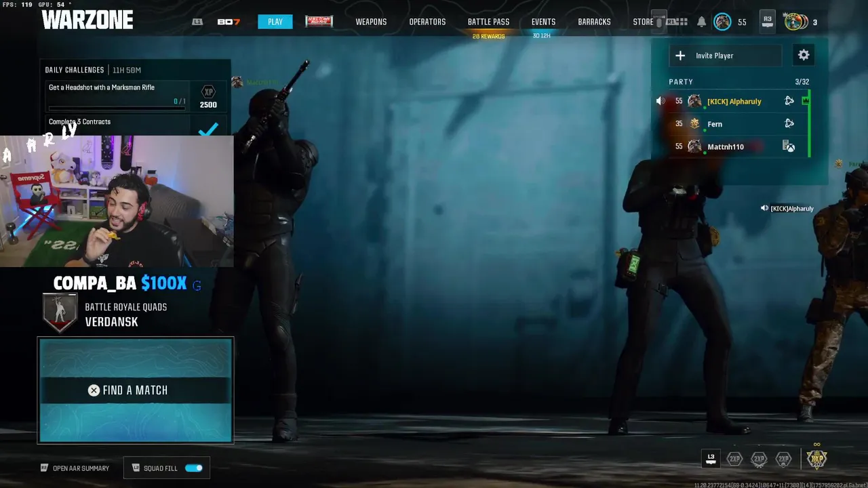The height and width of the screenshot is (488, 868).
Task: Click the Battle Royale Quads shield icon
Action: pos(60,312)
